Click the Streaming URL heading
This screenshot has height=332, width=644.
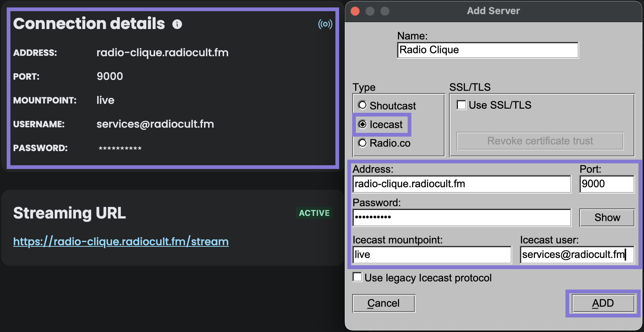click(70, 213)
